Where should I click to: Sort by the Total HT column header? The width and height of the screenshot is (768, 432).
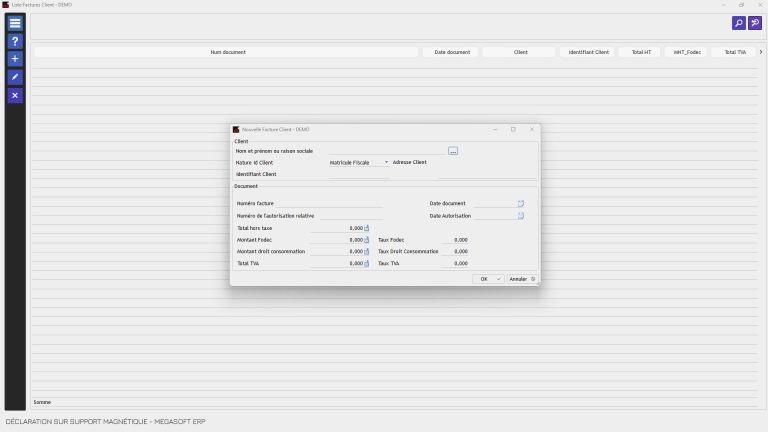pyautogui.click(x=641, y=52)
